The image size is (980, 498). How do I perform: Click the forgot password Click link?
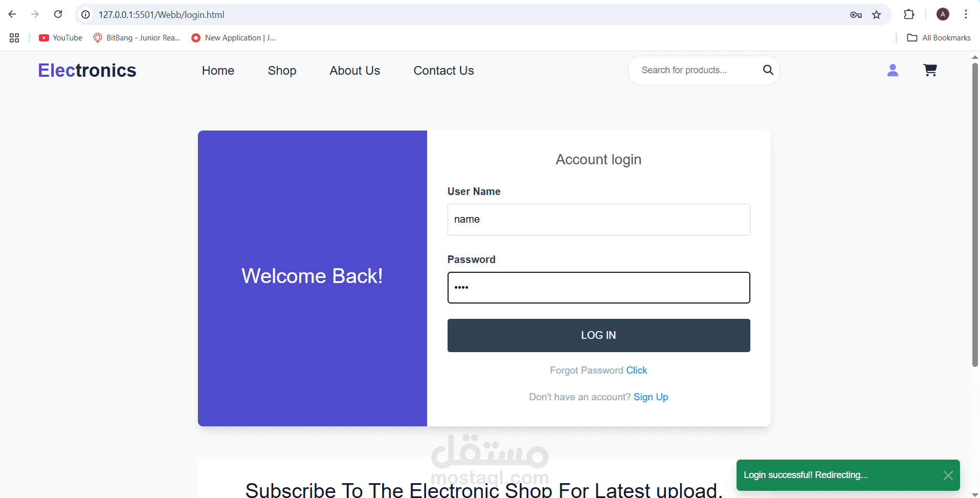pyautogui.click(x=636, y=370)
